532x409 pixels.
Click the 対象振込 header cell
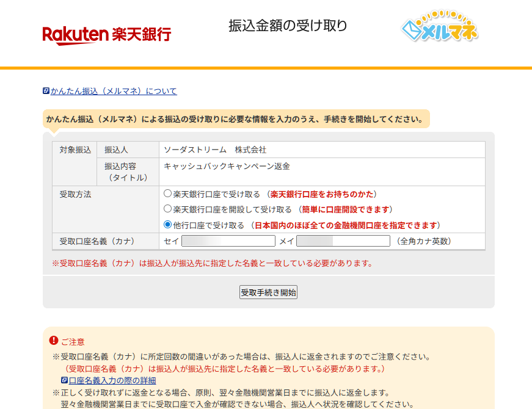75,150
